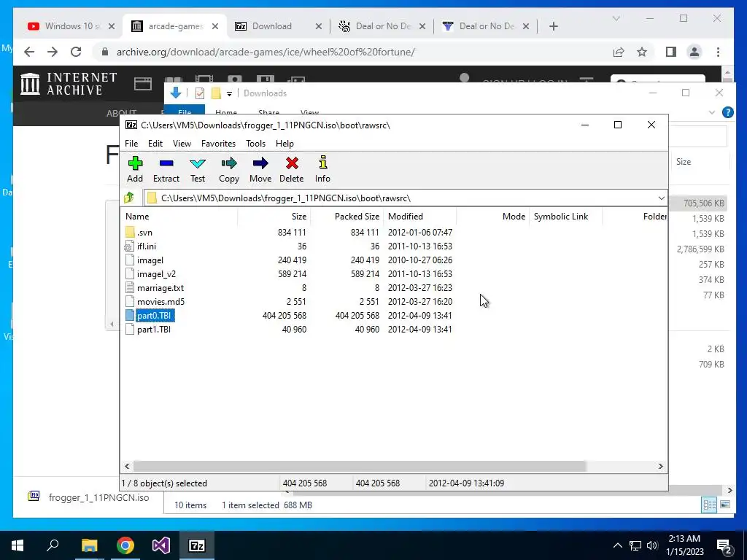Click Explorer help question mark icon
The height and width of the screenshot is (560, 747).
tap(727, 112)
